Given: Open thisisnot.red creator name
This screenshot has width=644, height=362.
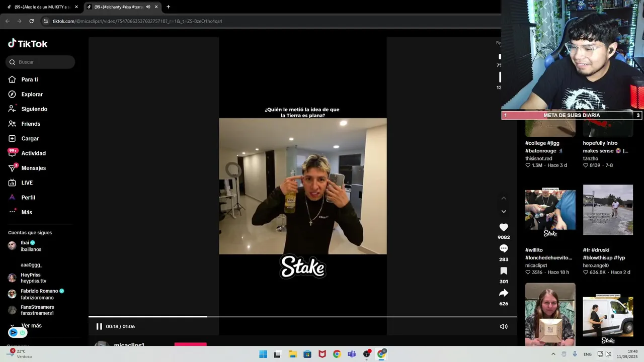Looking at the screenshot, I should click(539, 158).
